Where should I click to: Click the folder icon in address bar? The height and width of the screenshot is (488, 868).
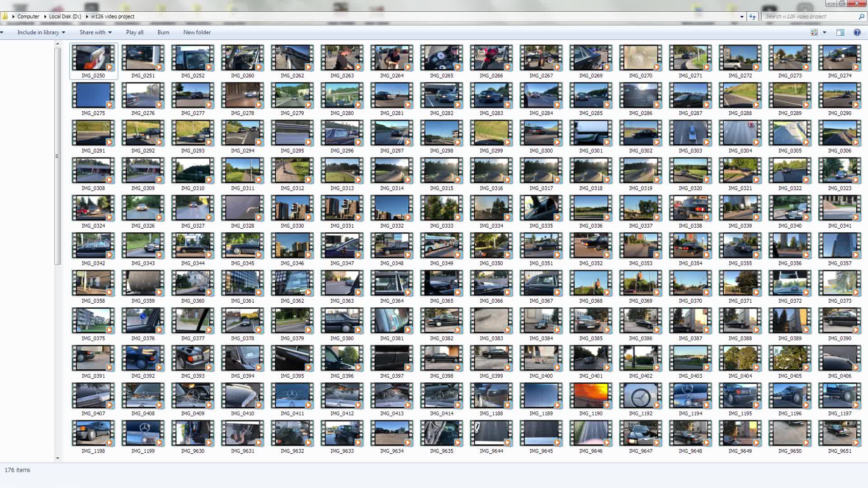[5, 16]
